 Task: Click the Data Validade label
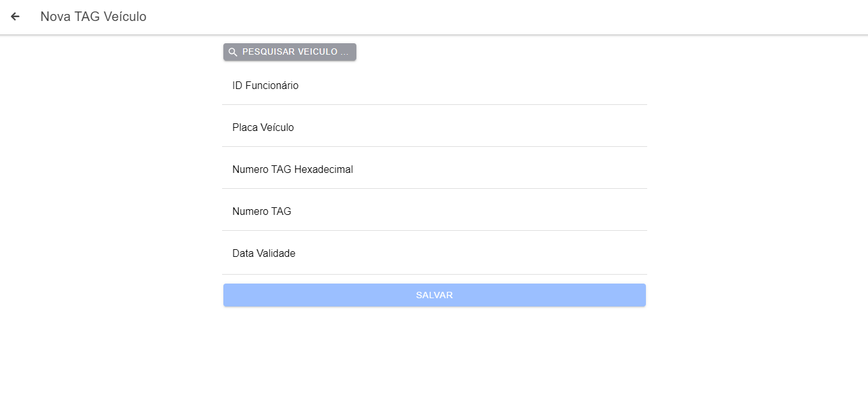point(263,254)
